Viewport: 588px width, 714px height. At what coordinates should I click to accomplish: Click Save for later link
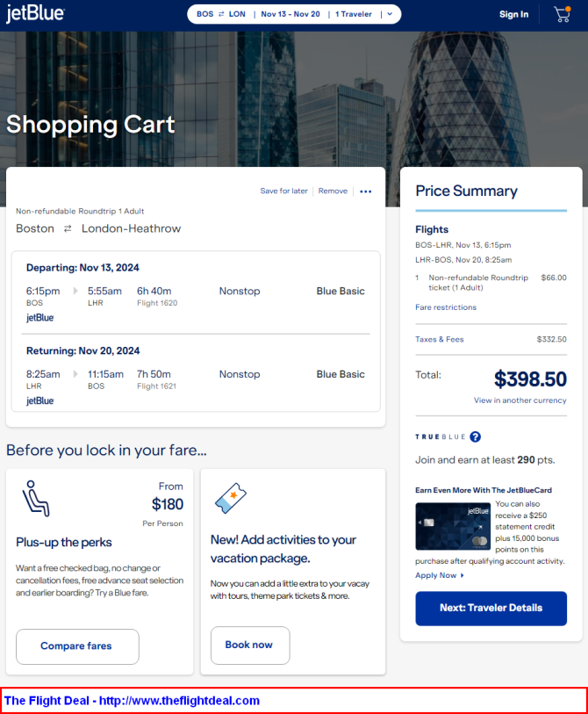284,191
